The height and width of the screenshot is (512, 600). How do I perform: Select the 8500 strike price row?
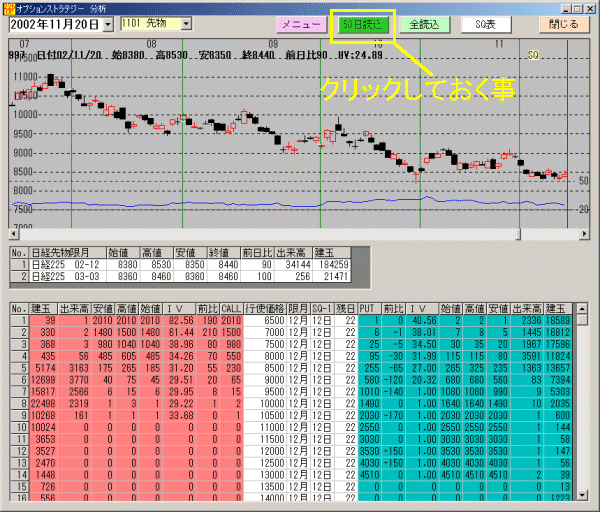[292, 368]
